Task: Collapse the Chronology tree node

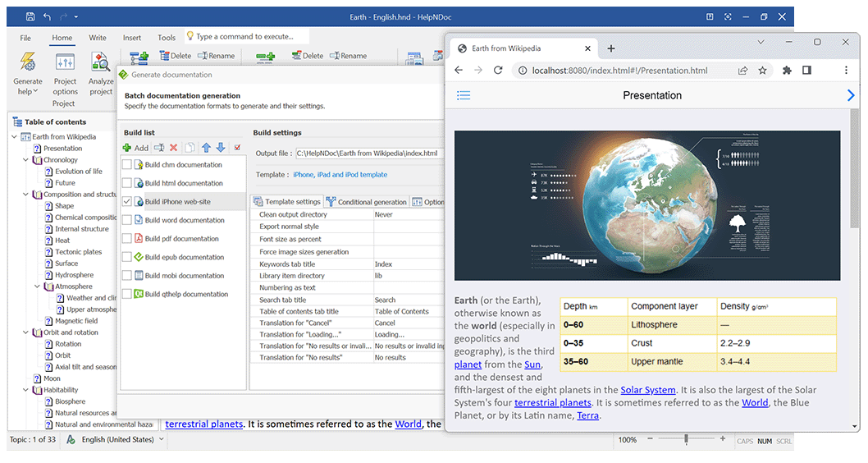Action: (25, 159)
